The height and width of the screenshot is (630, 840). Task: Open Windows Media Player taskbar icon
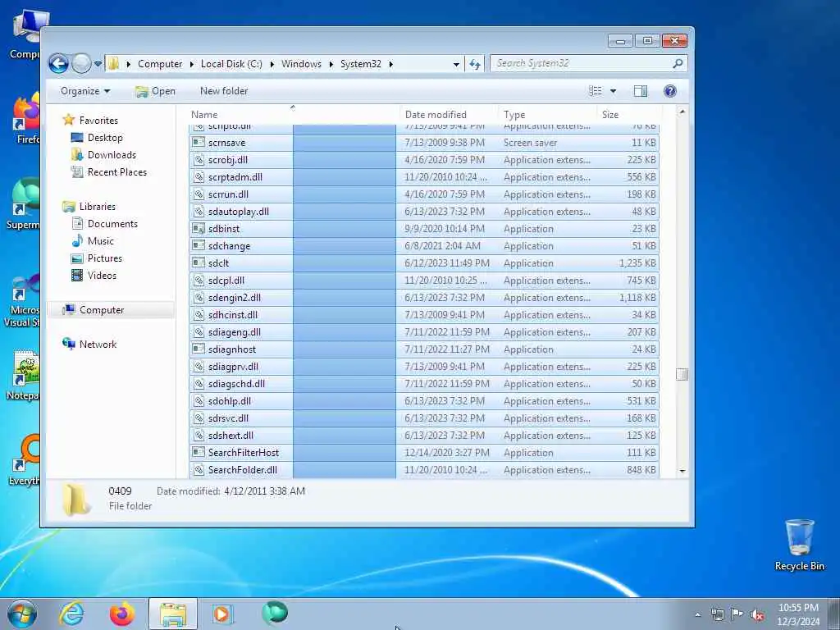point(222,614)
